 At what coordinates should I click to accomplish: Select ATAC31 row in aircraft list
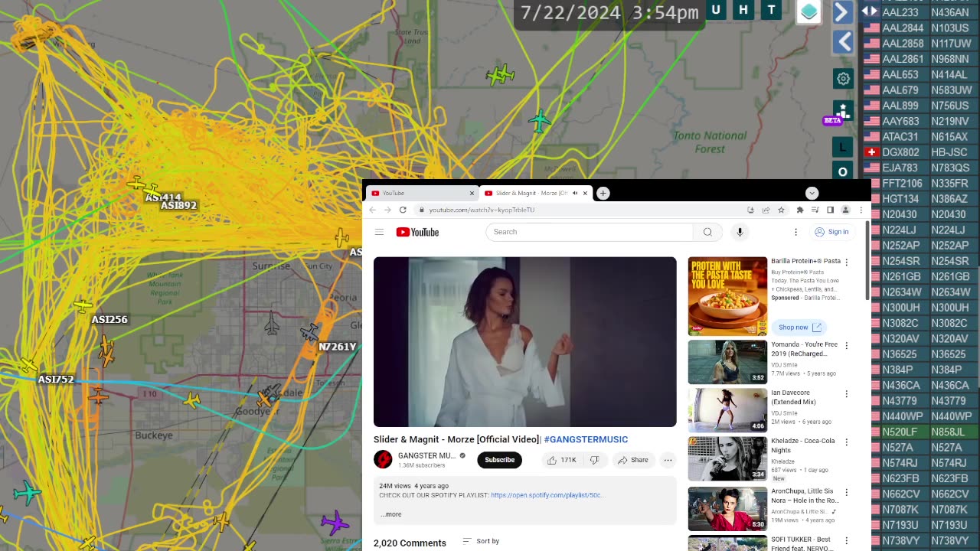click(920, 137)
